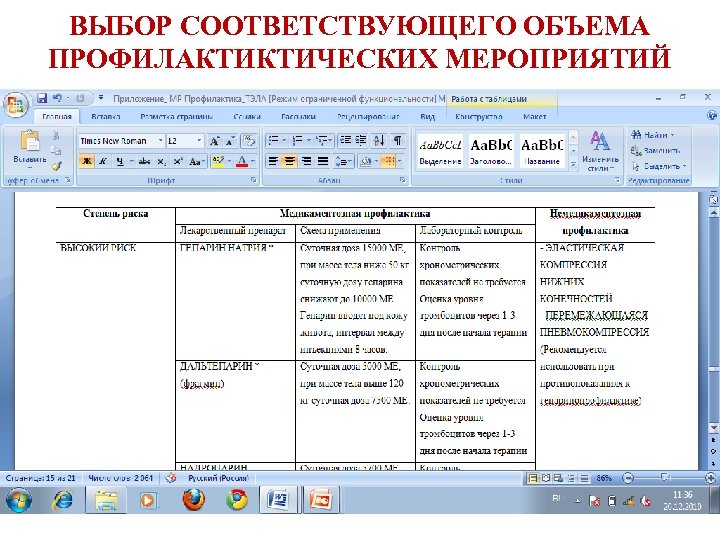720x540 pixels.
Task: Click the Заменить button
Action: pyautogui.click(x=655, y=151)
